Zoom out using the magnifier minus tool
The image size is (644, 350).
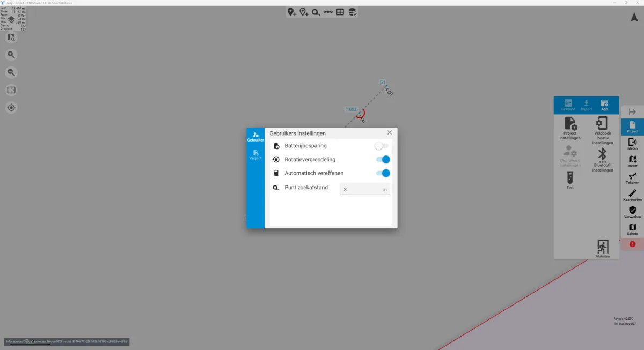pos(11,72)
